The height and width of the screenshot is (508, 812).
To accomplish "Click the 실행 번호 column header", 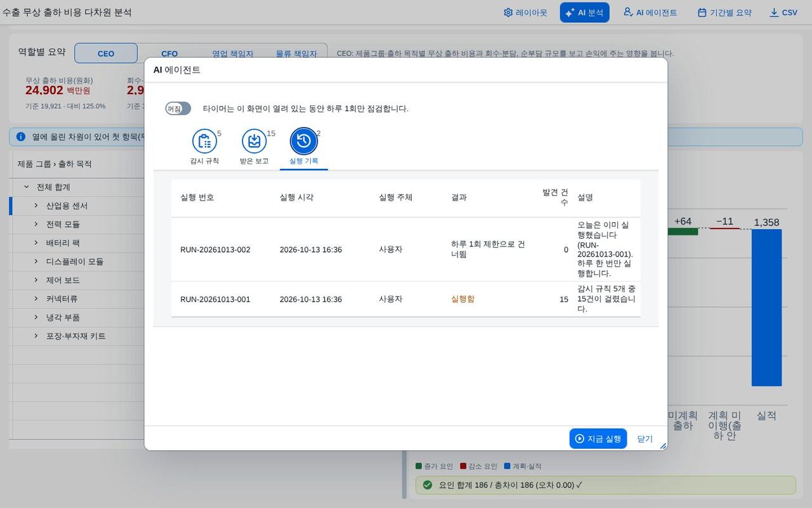I will pyautogui.click(x=197, y=197).
